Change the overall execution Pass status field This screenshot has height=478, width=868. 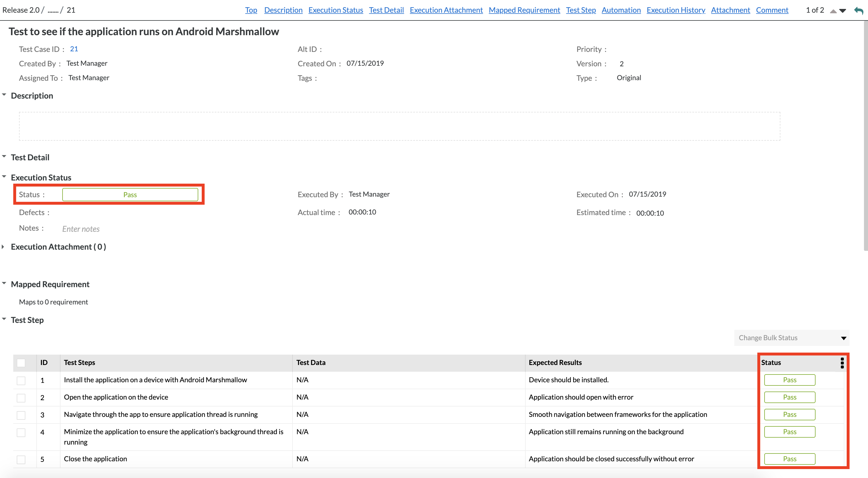[x=130, y=195]
